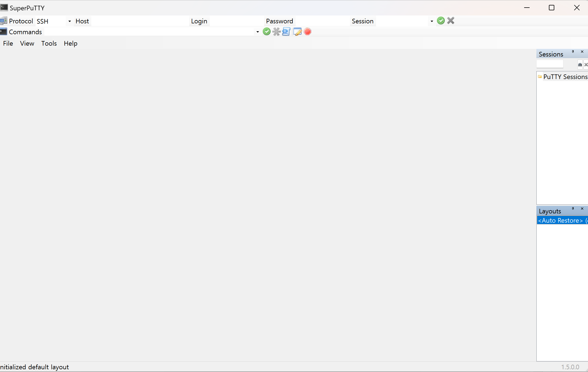The height and width of the screenshot is (372, 588).
Task: Close the Layouts panel
Action: pyautogui.click(x=582, y=209)
